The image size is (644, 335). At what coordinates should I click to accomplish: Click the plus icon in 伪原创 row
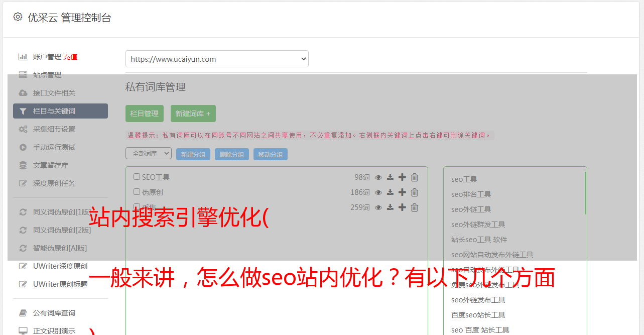click(402, 192)
